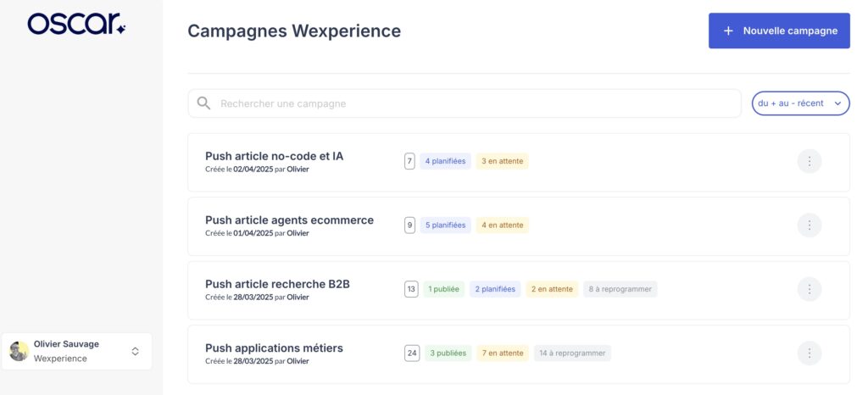Open campaign Push article no-code et IA
This screenshot has width=868, height=395.
point(274,156)
